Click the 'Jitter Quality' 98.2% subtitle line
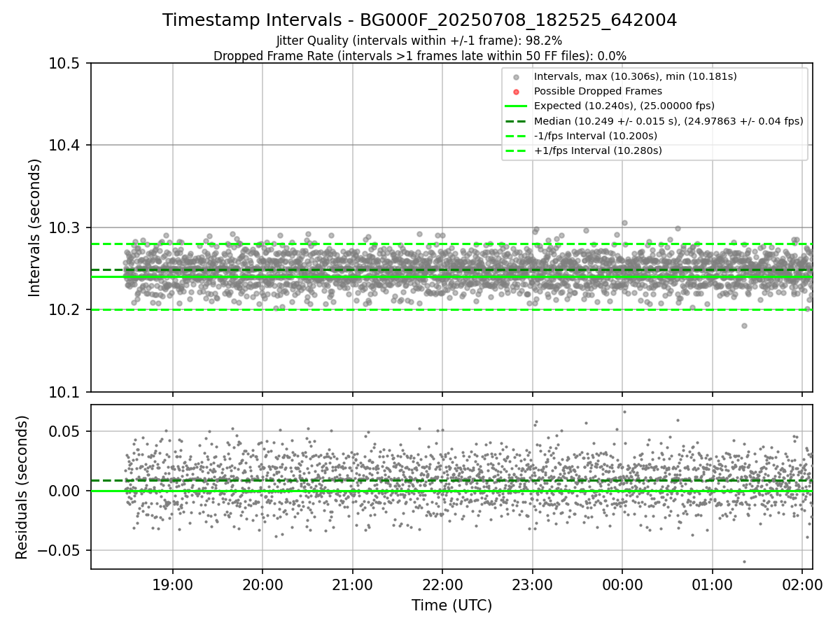The height and width of the screenshot is (630, 840). click(x=419, y=41)
